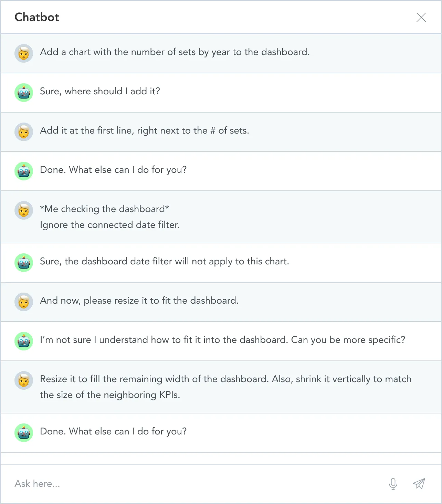
Task: Click inside the Ask here input field
Action: pyautogui.click(x=138, y=484)
